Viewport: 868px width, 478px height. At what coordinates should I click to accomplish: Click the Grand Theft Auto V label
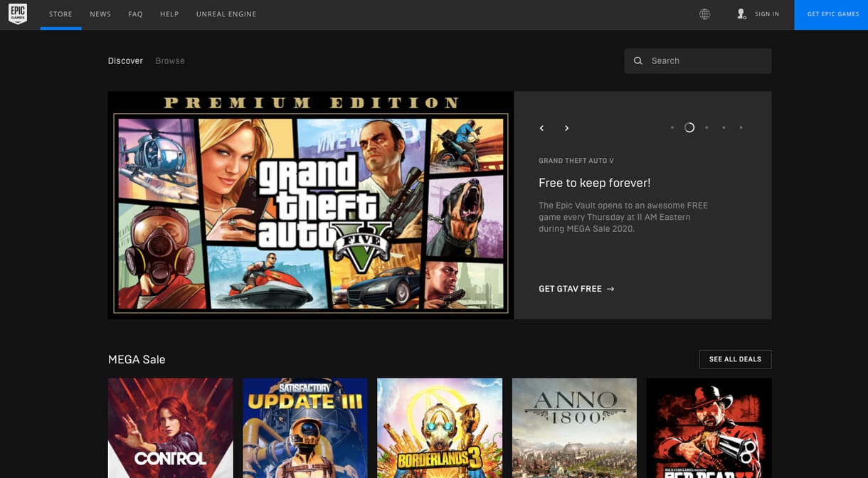click(576, 161)
